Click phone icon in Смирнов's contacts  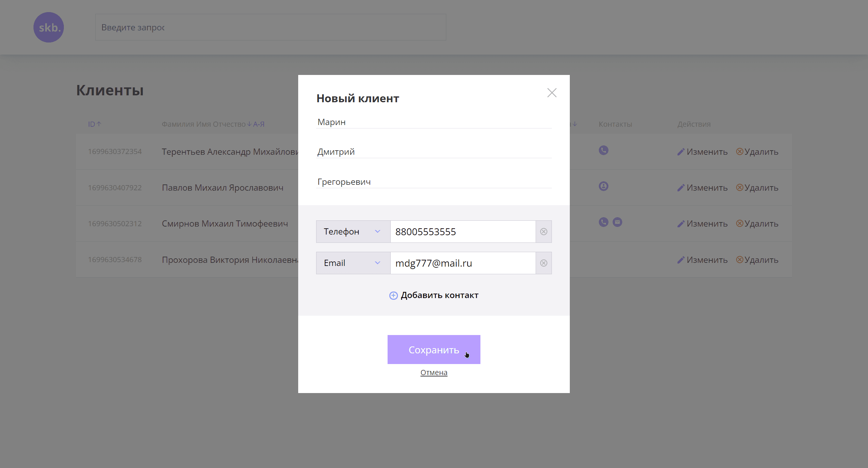[603, 222]
